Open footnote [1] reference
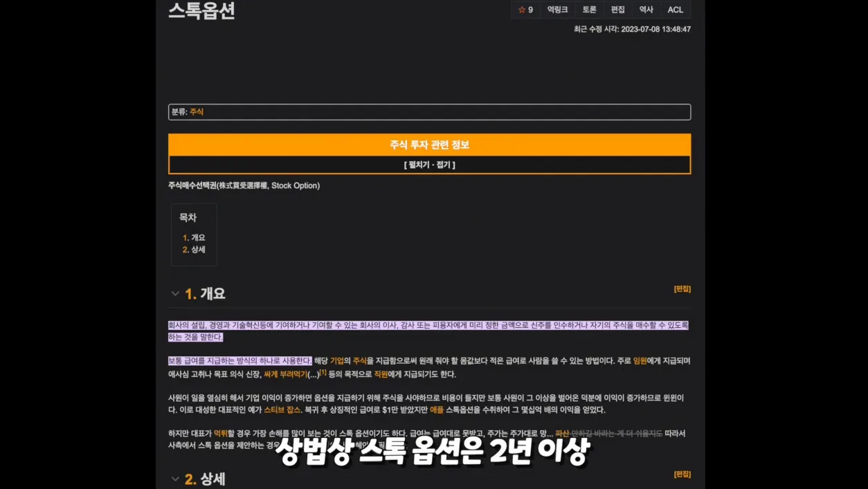This screenshot has height=489, width=868. point(323,372)
